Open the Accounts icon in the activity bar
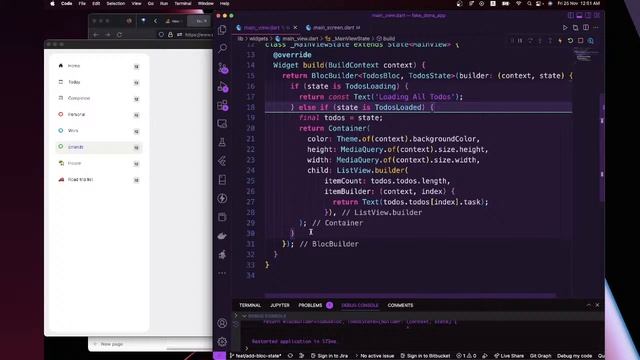The image size is (640, 360). [x=222, y=323]
